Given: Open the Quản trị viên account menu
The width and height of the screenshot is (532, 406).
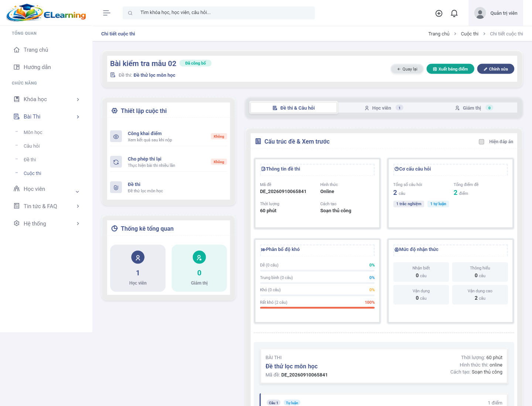Looking at the screenshot, I should click(496, 13).
